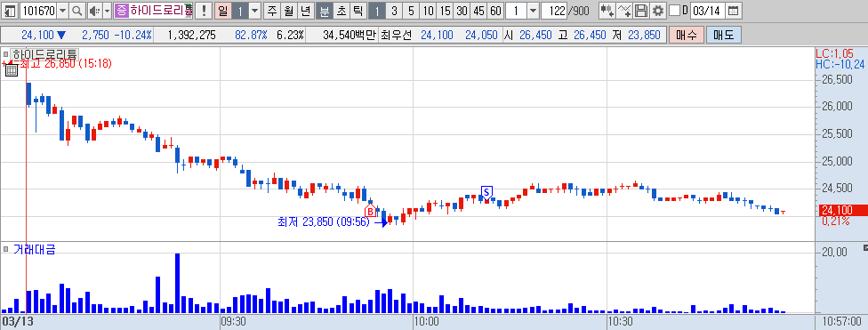Click the 매도 sell button
This screenshot has height=330, width=868.
click(724, 35)
